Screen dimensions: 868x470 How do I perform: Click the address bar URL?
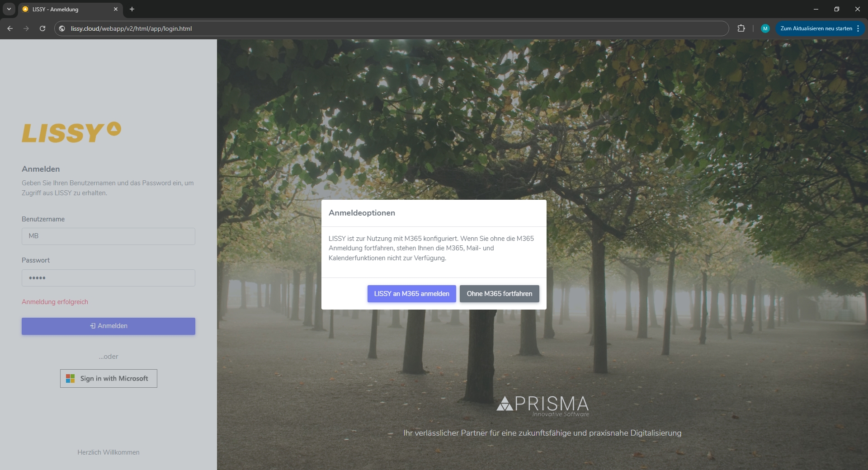tap(131, 28)
